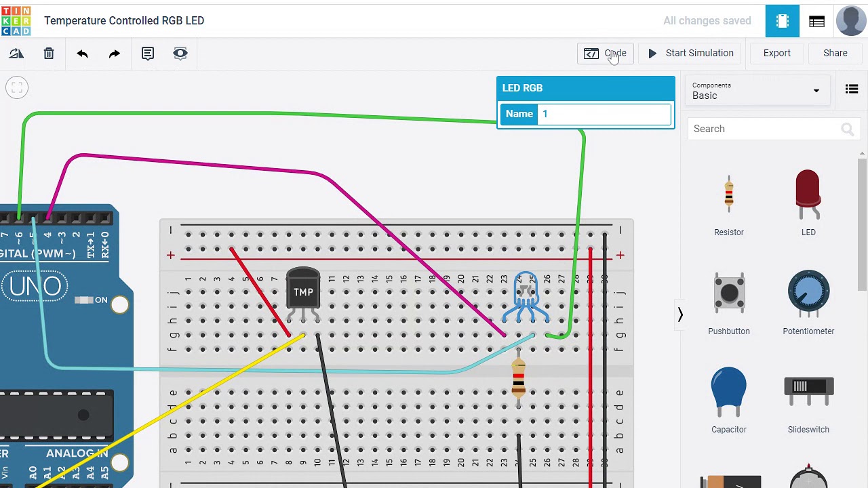The height and width of the screenshot is (488, 868).
Task: Select the Pushbutton component
Action: pos(729,304)
